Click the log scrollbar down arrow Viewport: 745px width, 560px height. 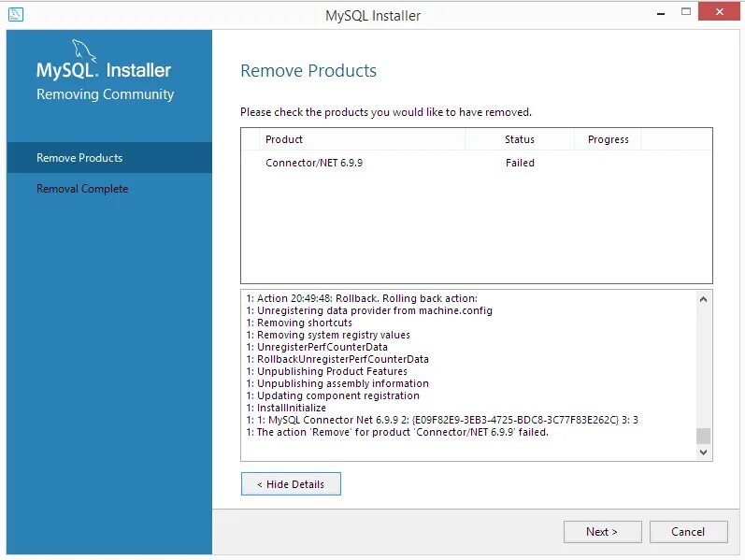coord(704,452)
